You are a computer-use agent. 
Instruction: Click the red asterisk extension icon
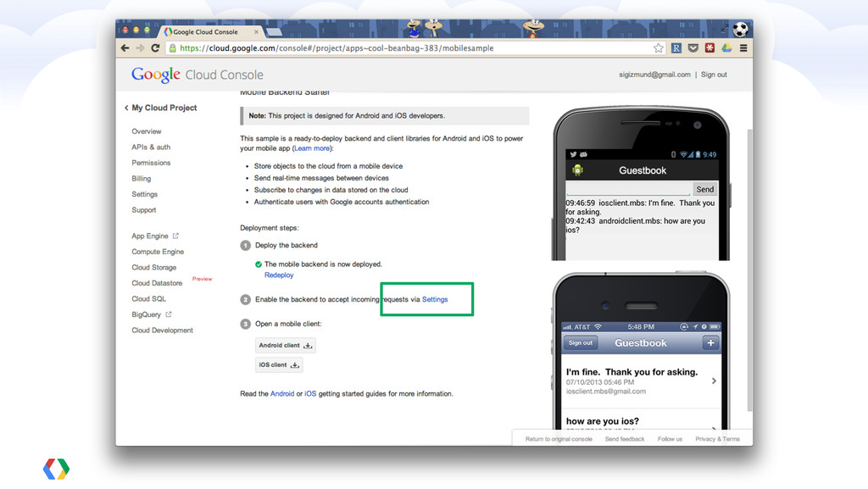pos(709,48)
